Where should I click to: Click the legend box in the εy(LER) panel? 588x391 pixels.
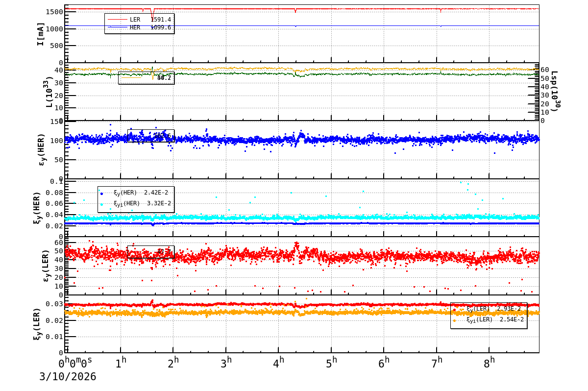pos(150,252)
